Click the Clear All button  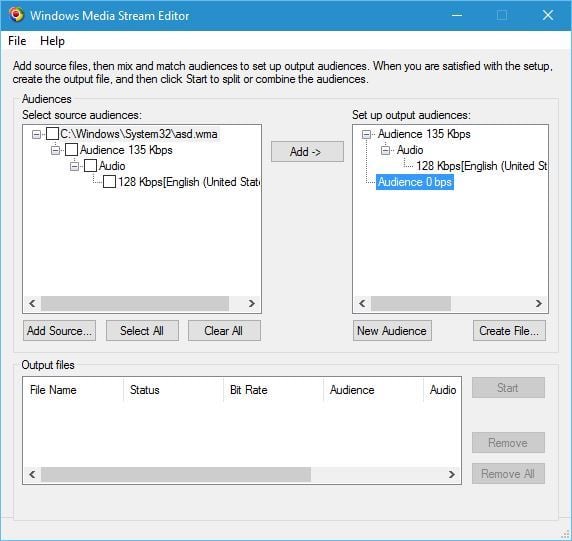[x=224, y=331]
